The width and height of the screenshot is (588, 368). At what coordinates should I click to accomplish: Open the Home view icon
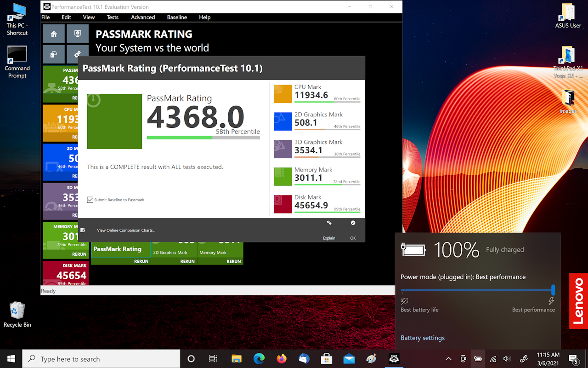tap(54, 34)
